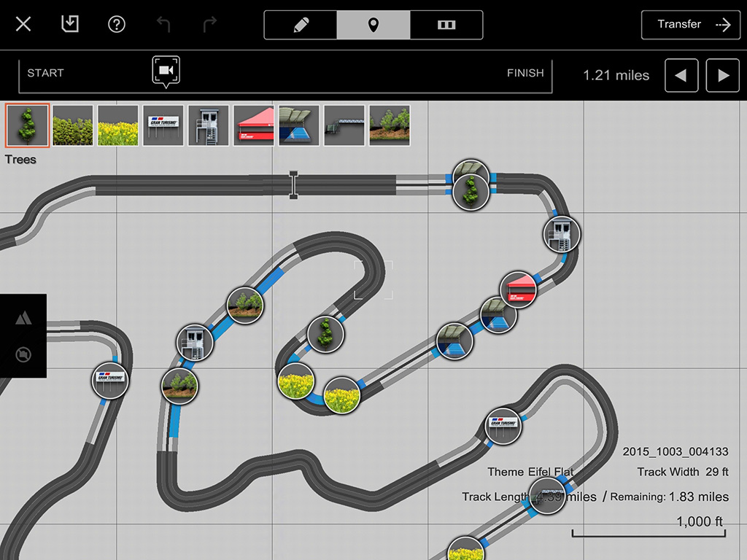
Task: Choose the yellow flower field scenery thumbnail
Action: coord(118,125)
